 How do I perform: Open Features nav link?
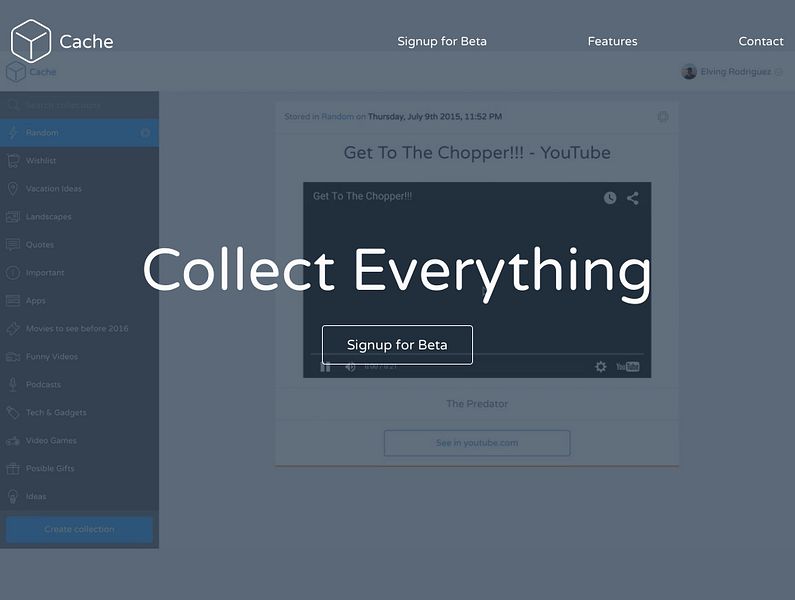pyautogui.click(x=612, y=42)
